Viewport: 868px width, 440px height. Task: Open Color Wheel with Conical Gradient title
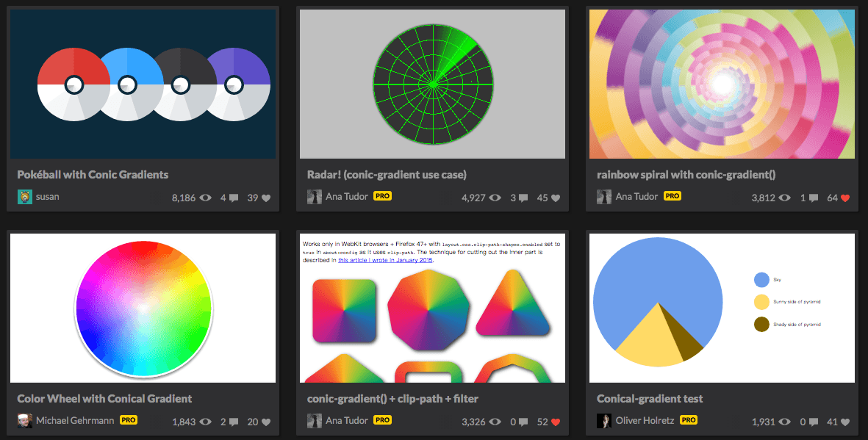coord(104,398)
